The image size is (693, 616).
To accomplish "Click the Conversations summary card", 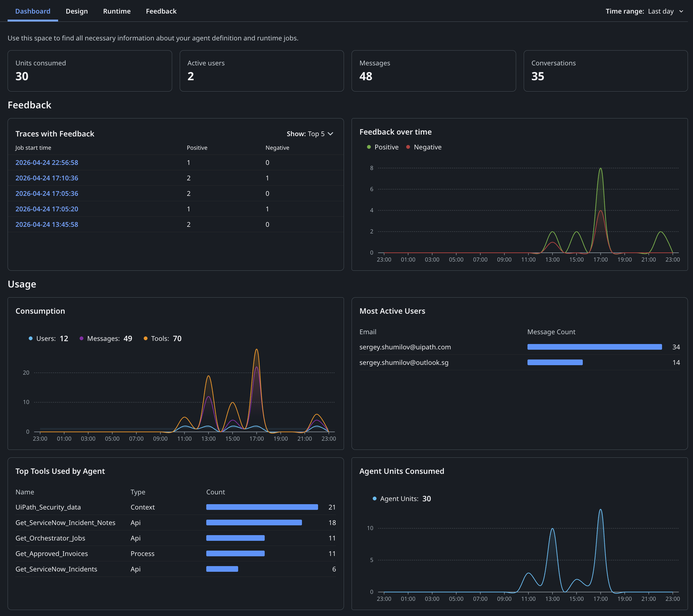I will [606, 71].
